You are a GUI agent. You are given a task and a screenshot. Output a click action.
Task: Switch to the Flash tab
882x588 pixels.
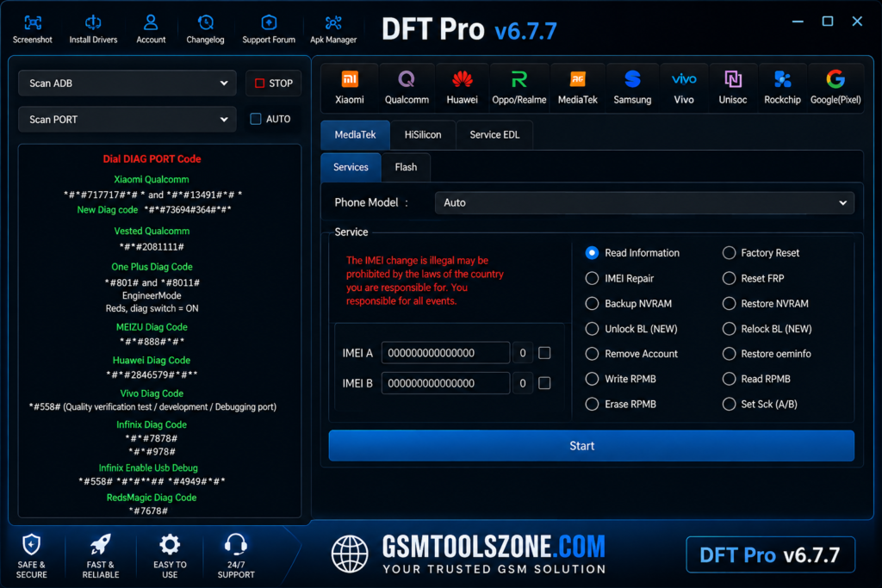point(406,167)
